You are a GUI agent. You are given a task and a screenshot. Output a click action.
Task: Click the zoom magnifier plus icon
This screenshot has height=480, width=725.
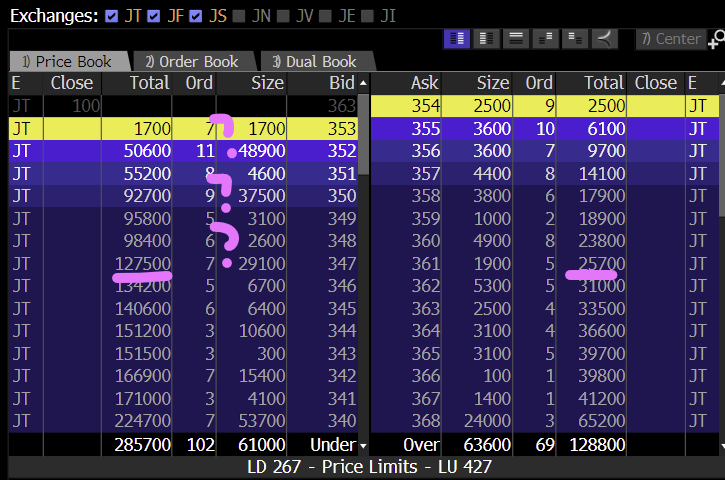[716, 40]
